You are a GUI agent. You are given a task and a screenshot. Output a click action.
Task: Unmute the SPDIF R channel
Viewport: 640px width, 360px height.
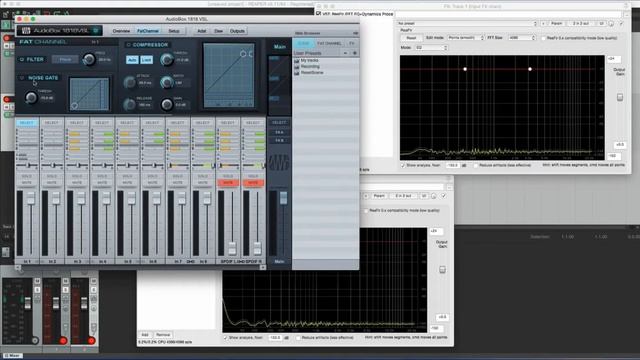[x=253, y=183]
